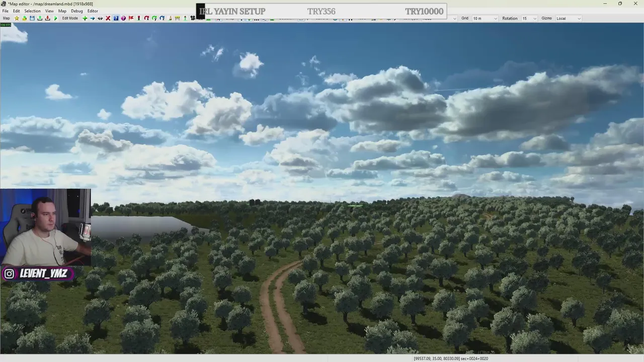
Task: Click the rotate Z axis icon
Action: coord(162,18)
